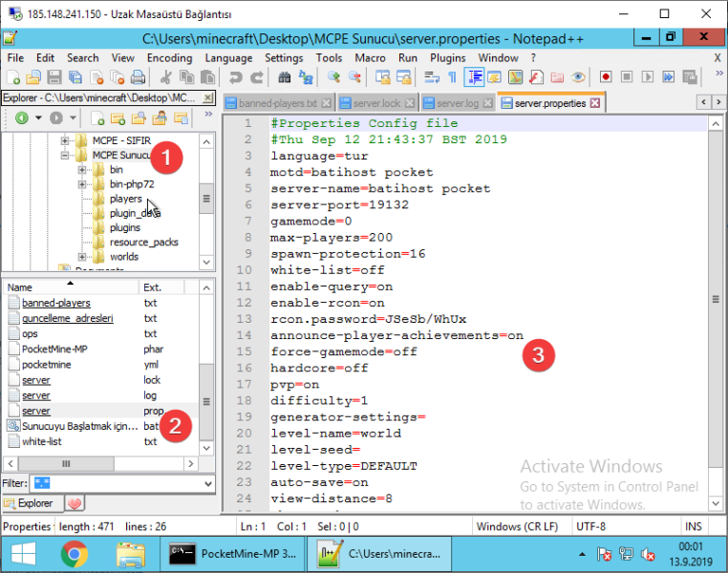This screenshot has width=728, height=573.
Task: Cut selection with the scissors icon
Action: click(165, 77)
